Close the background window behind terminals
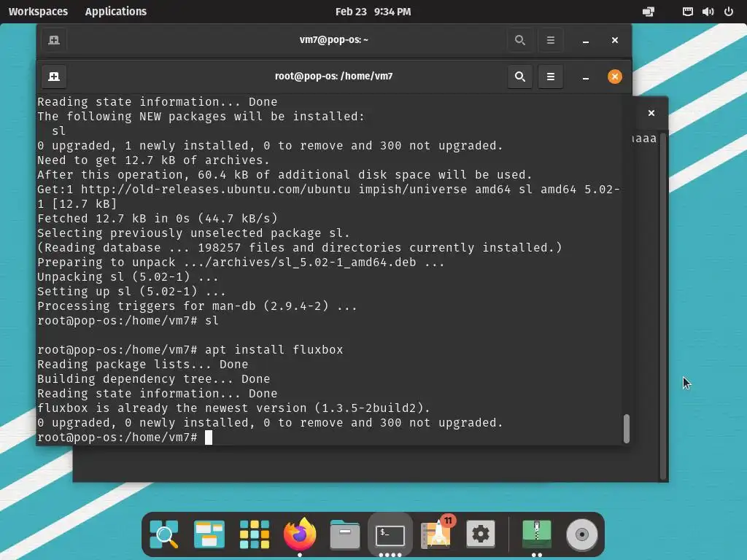 click(x=651, y=113)
